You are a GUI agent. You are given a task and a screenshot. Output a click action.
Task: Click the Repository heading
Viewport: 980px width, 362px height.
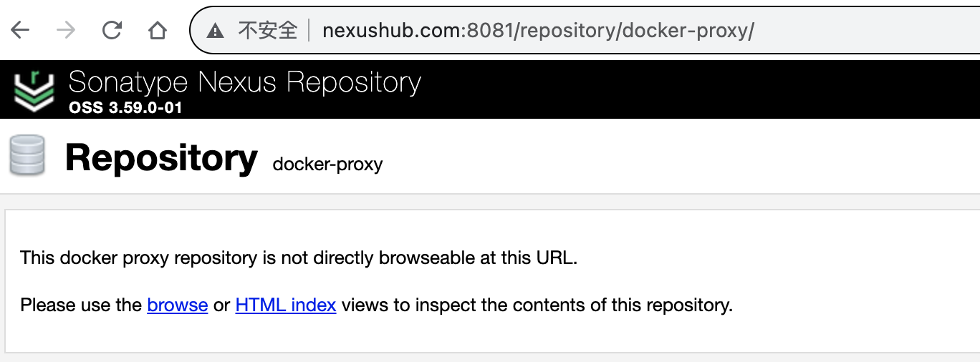(161, 157)
